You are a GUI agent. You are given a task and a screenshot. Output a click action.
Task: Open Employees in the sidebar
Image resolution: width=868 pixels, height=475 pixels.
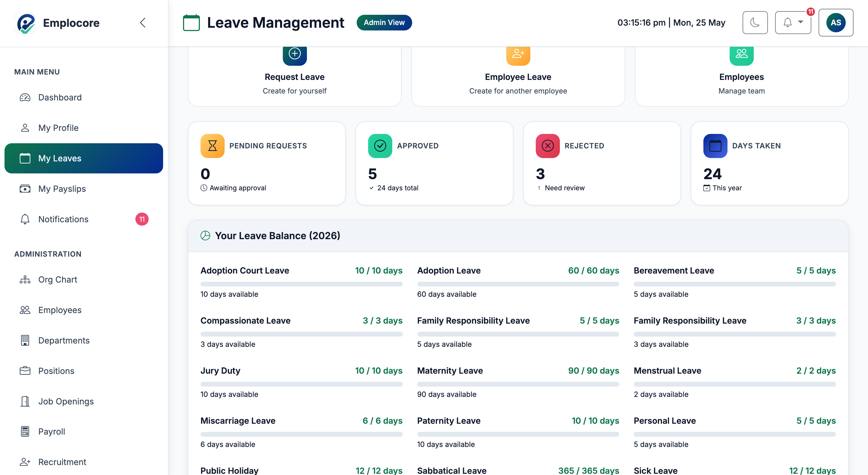[x=84, y=310]
